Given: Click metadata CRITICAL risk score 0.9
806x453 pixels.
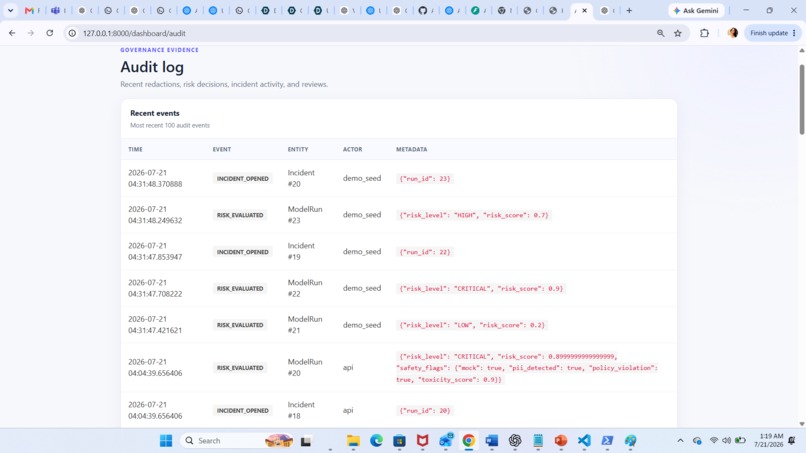Looking at the screenshot, I should [x=481, y=288].
